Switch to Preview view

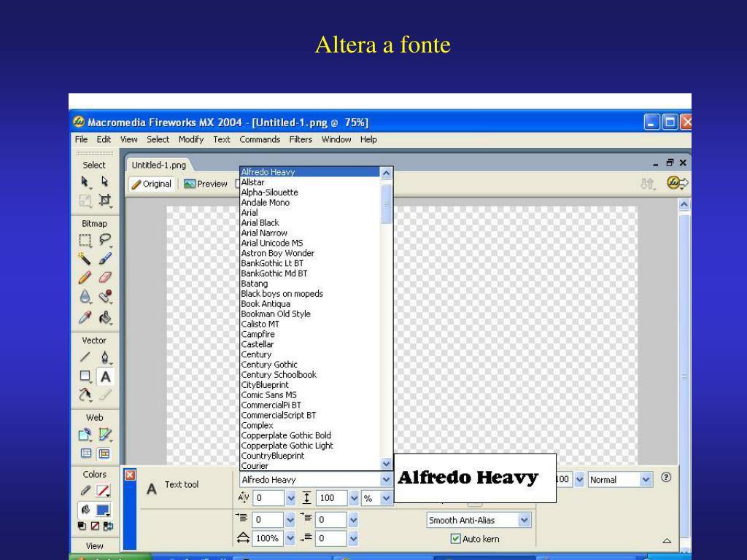point(206,184)
